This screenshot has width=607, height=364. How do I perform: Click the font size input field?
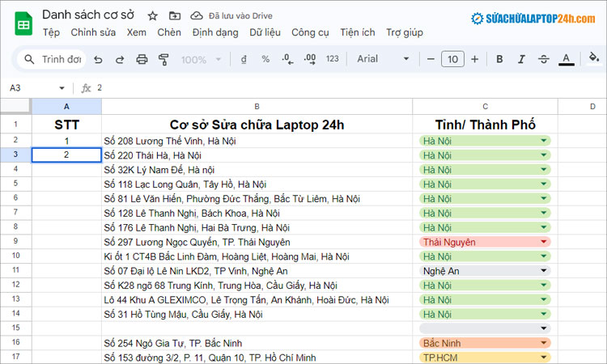pos(452,59)
